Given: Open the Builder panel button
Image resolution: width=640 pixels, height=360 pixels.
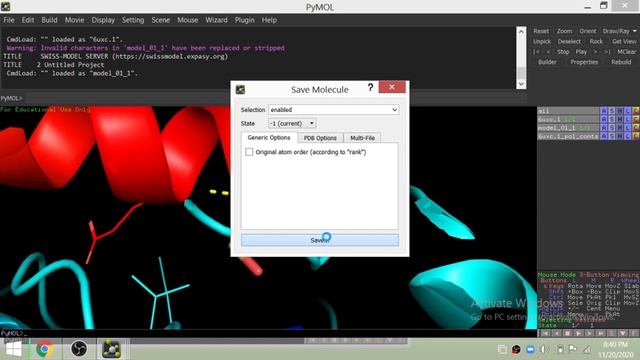Looking at the screenshot, I should pos(547,62).
